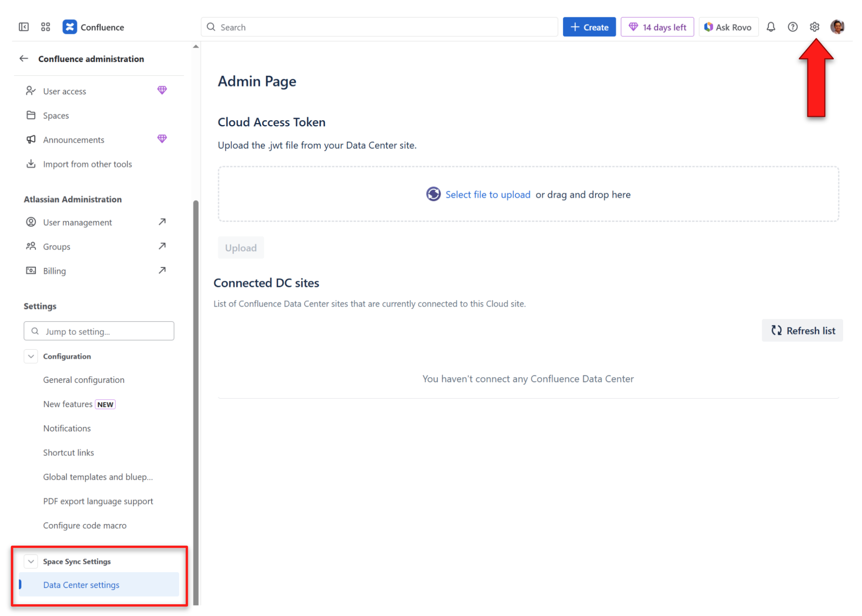
Task: Click the Create button
Action: pyautogui.click(x=589, y=27)
